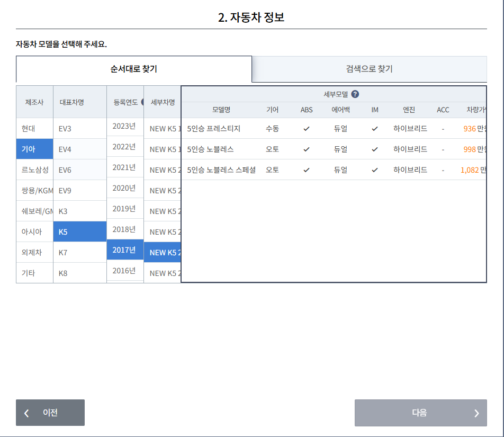The height and width of the screenshot is (437, 504).
Task: Click the highlighted NEW K5 detail car name
Action: (163, 252)
